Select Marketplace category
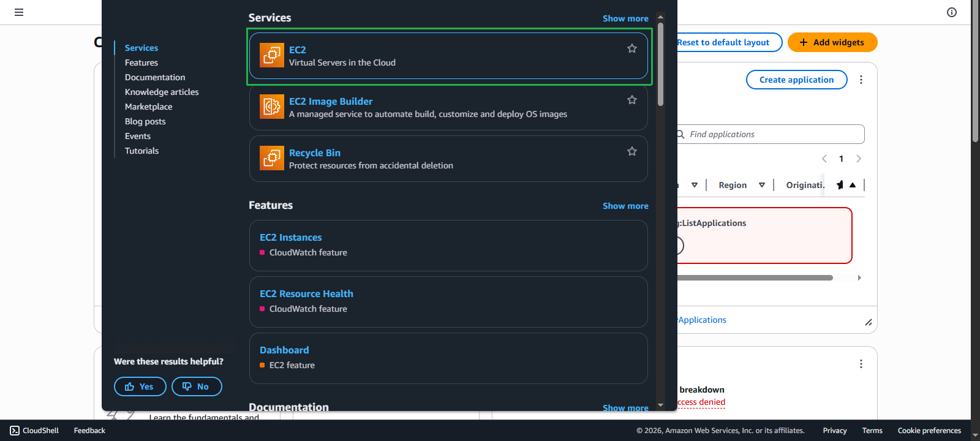 click(149, 107)
